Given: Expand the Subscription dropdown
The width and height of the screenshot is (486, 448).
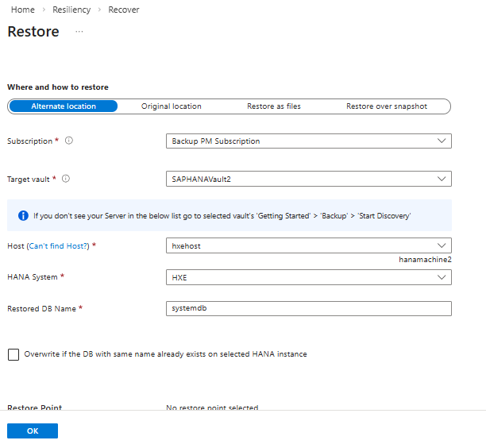Looking at the screenshot, I should pyautogui.click(x=308, y=141).
